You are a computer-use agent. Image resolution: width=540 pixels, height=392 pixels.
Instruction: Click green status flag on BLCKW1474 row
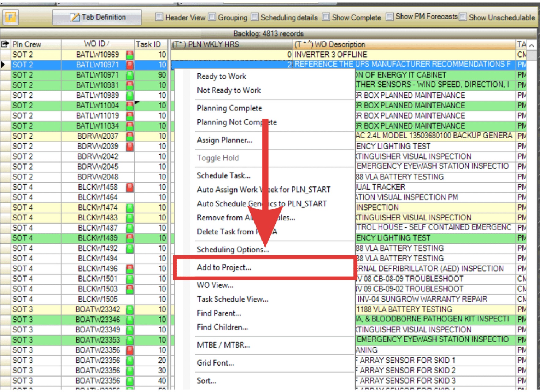click(x=130, y=208)
